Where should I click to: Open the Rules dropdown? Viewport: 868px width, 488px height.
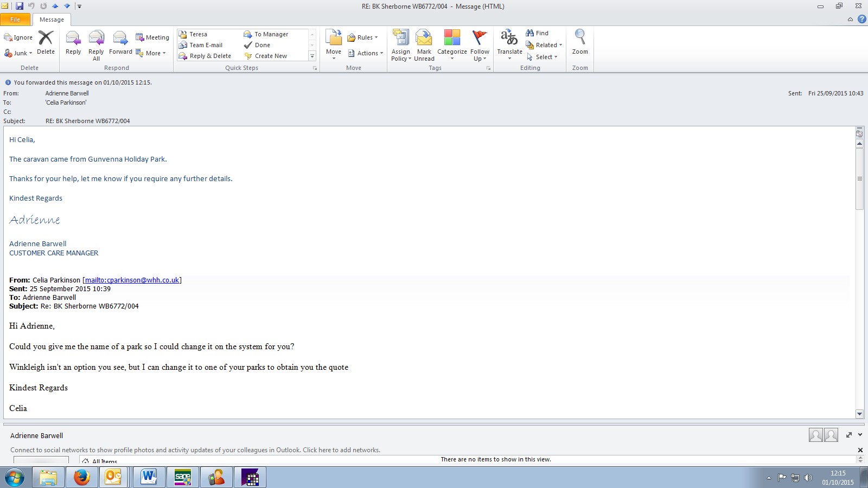pos(362,37)
